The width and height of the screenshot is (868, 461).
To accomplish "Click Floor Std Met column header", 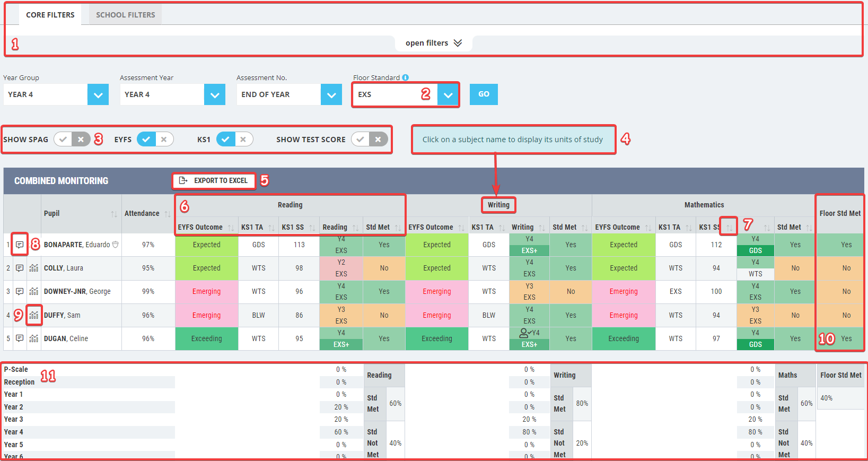I will coord(840,213).
